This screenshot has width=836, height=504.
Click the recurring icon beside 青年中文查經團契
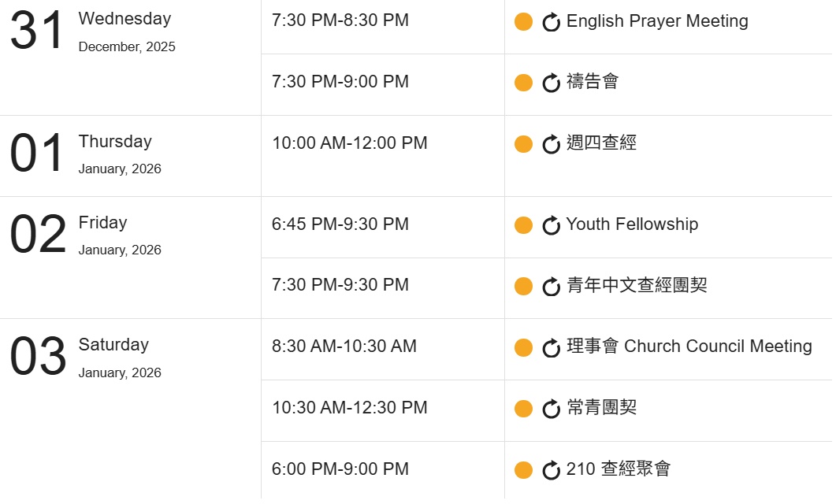(552, 287)
